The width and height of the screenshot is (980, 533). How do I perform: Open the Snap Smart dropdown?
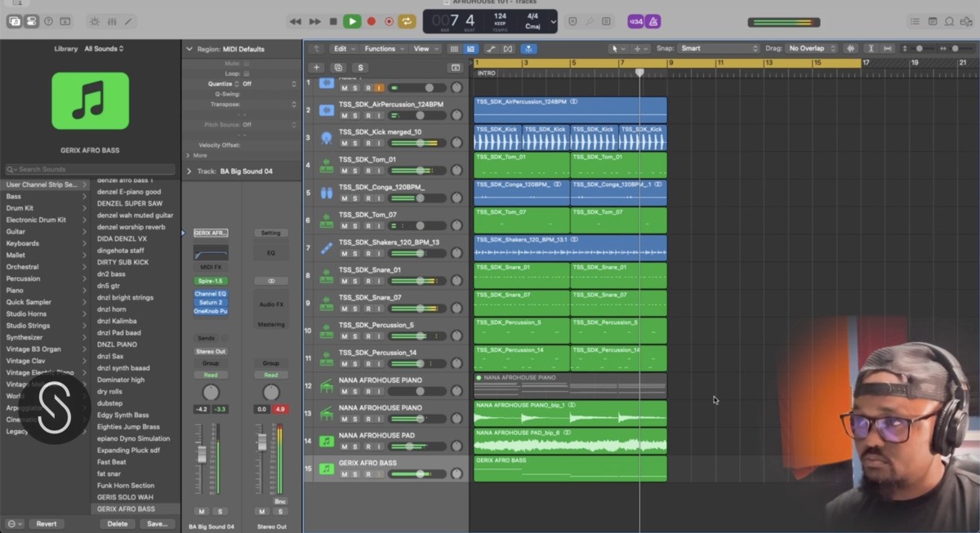719,49
